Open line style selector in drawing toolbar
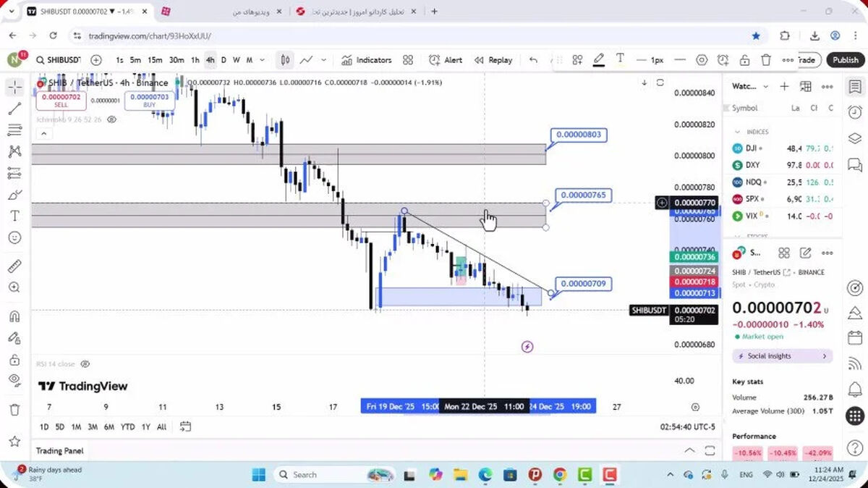Viewport: 868px width, 488px height. click(x=679, y=60)
